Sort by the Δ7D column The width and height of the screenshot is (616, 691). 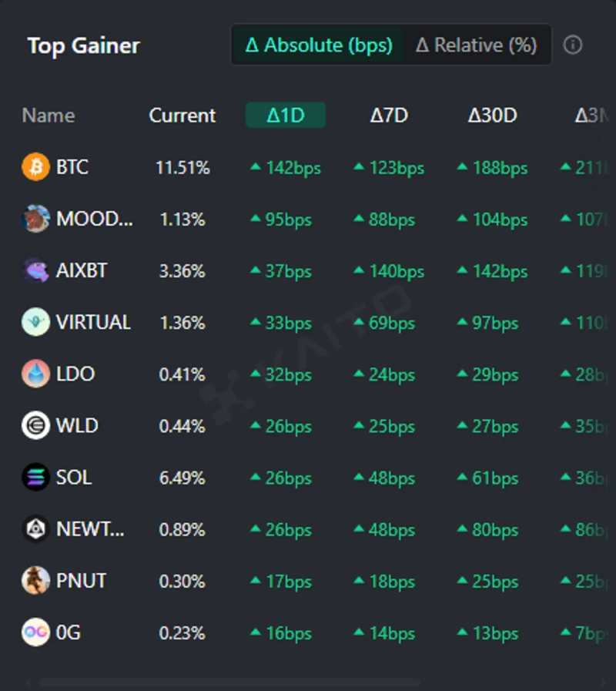pyautogui.click(x=389, y=116)
